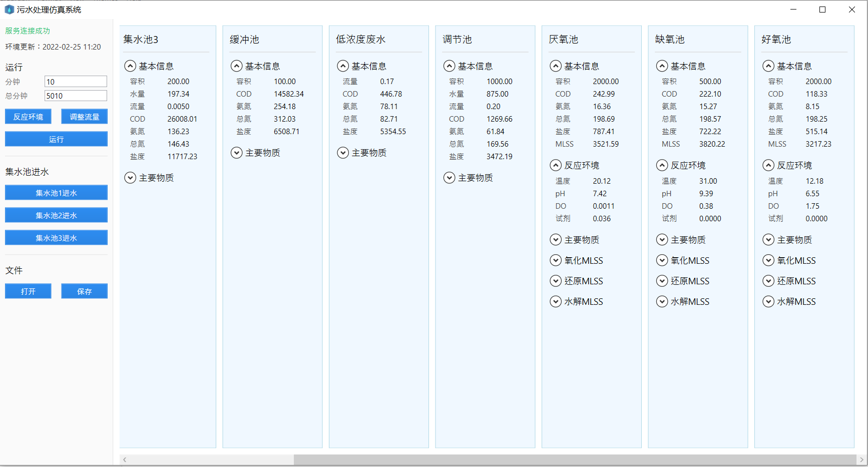Screen dimensions: 868x467
Task: Click the 调整流量 button
Action: coord(84,117)
